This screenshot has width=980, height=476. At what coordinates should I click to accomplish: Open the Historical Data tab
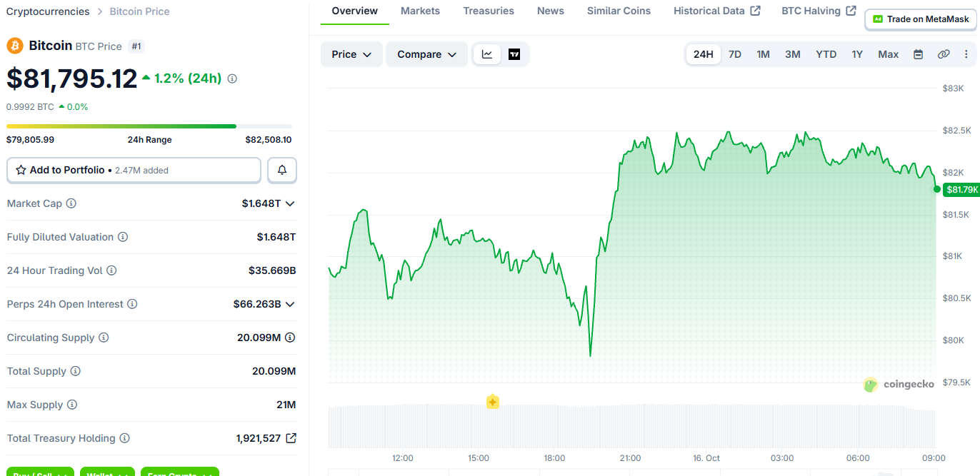pos(716,11)
